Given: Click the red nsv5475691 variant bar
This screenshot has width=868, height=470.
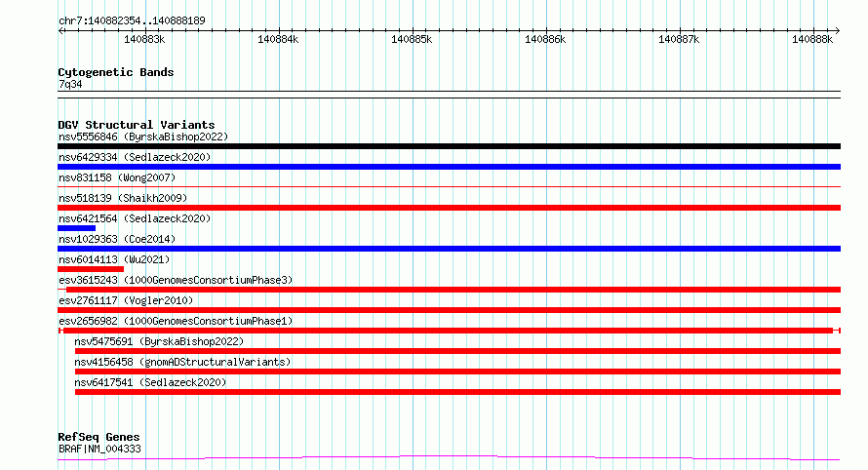Looking at the screenshot, I should (x=457, y=351).
